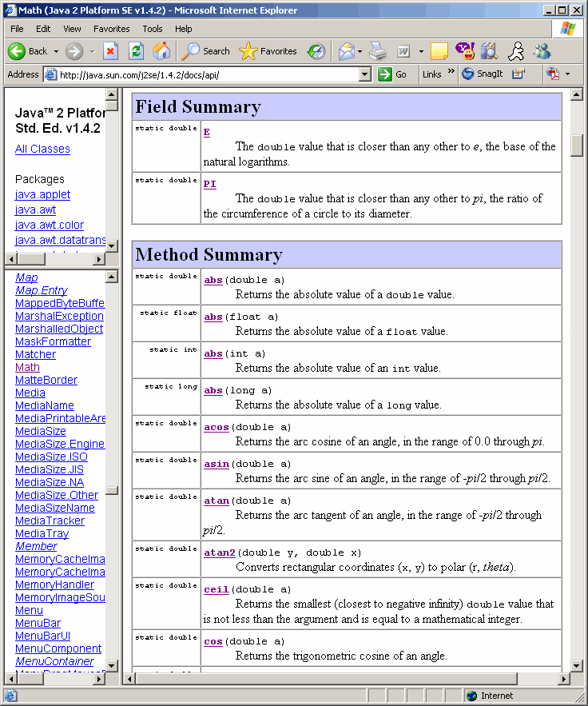Open the Tools menu
The image size is (588, 706).
[x=153, y=29]
